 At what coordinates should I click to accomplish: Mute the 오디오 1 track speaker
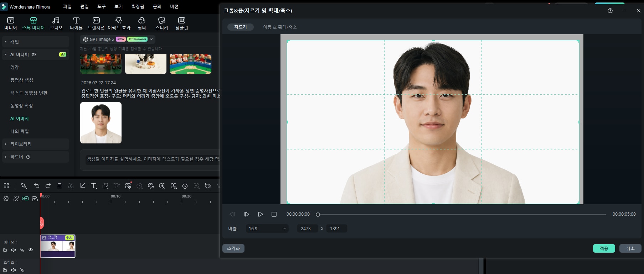(14, 270)
